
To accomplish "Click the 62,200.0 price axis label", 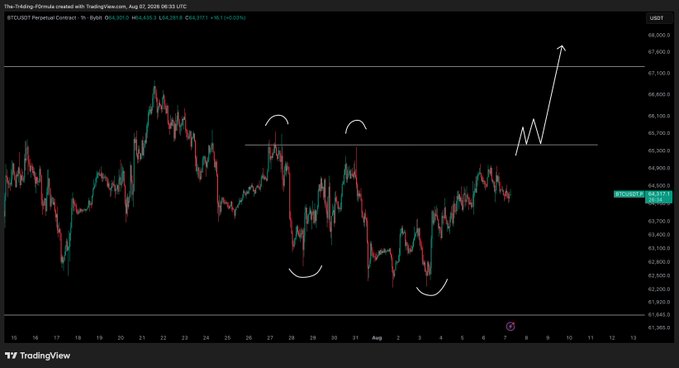I will click(x=659, y=289).
